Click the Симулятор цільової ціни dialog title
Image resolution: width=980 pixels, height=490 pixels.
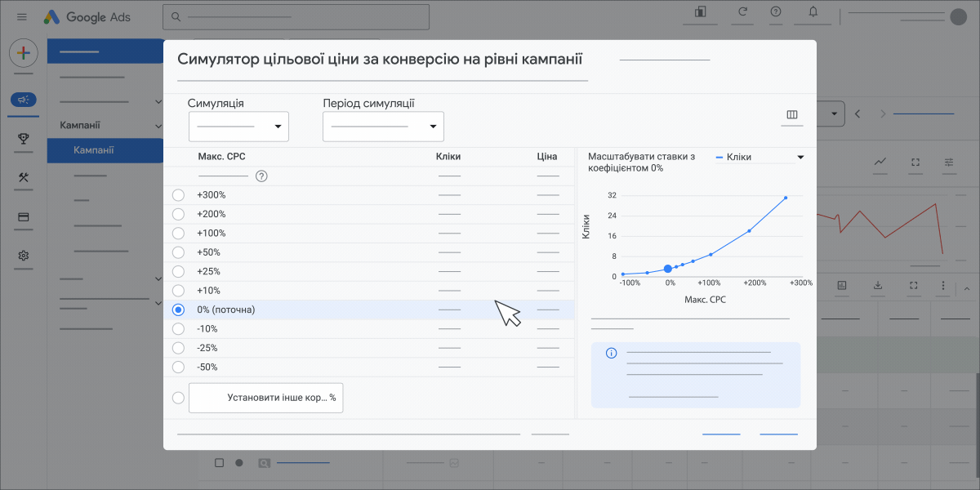(x=380, y=59)
